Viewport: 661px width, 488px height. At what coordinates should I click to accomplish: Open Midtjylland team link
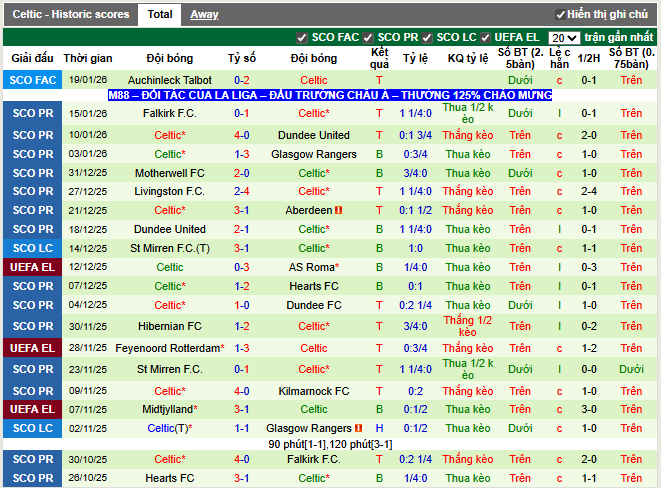pos(170,409)
